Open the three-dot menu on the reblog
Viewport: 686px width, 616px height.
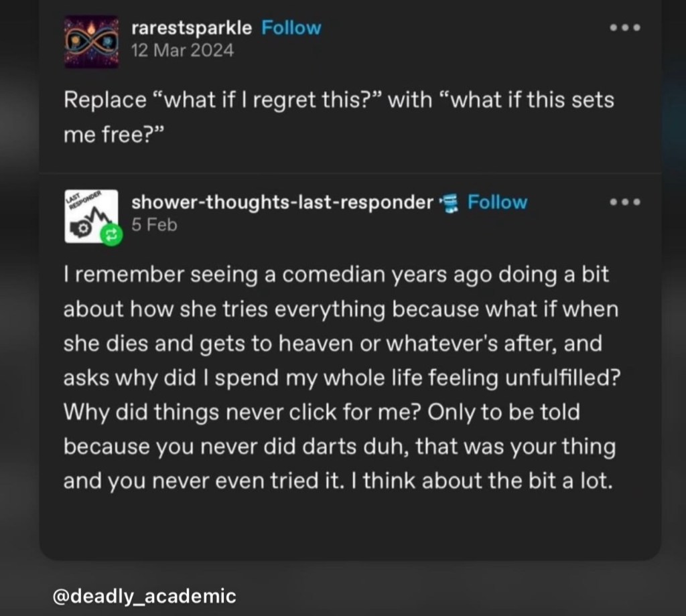coord(626,202)
